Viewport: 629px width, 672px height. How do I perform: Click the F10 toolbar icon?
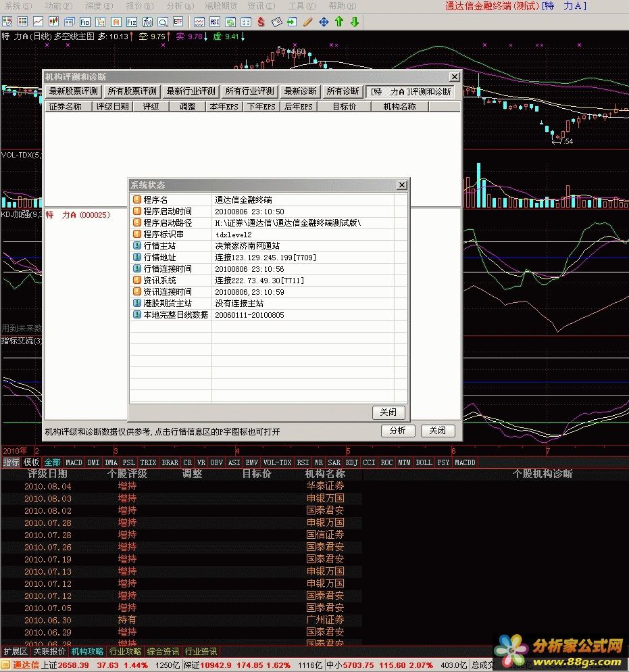click(x=84, y=22)
